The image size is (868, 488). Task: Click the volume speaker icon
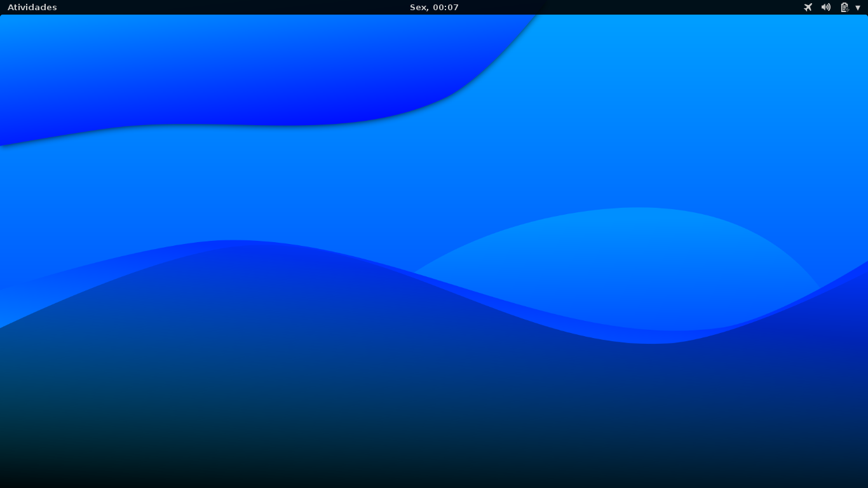click(826, 8)
